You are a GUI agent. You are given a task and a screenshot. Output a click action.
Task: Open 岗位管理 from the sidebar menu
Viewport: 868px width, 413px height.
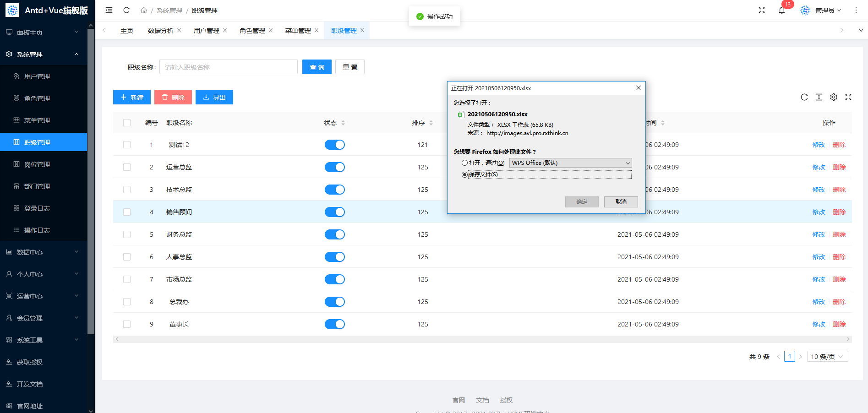point(37,164)
